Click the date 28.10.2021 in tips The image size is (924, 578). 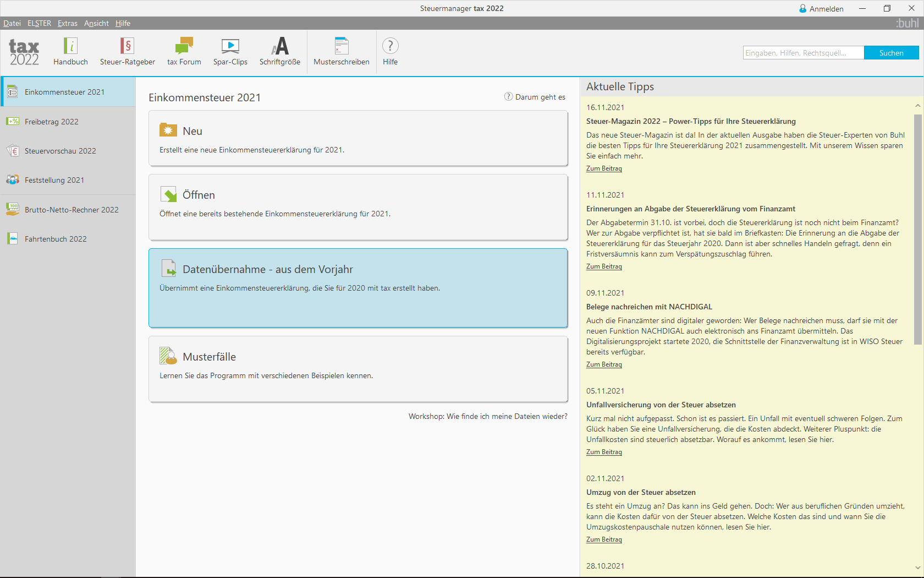point(605,566)
